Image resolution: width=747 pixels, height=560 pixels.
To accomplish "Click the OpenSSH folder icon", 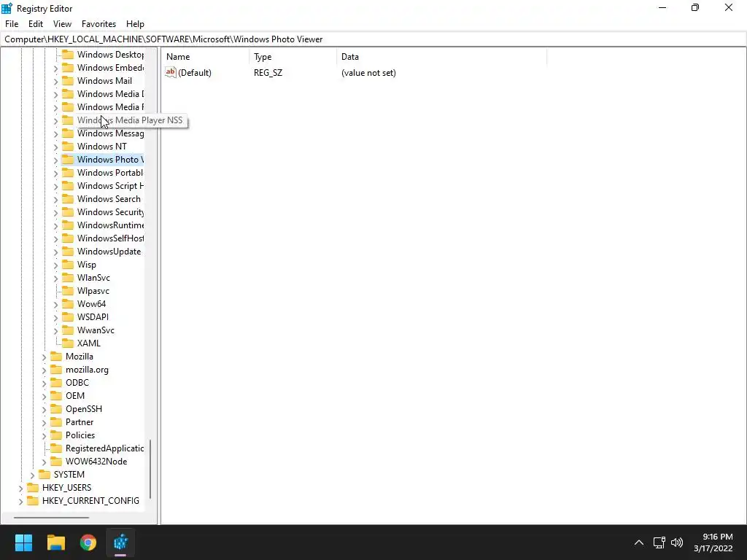I will (56, 408).
